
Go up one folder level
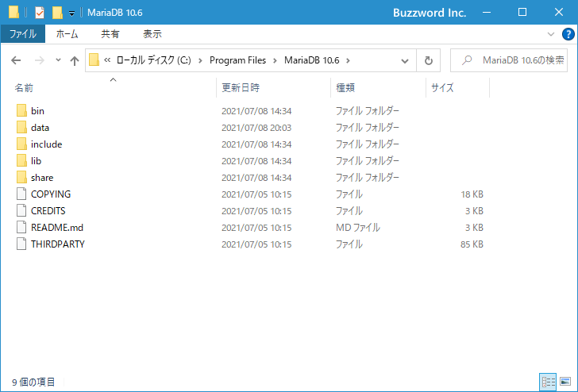(x=75, y=60)
